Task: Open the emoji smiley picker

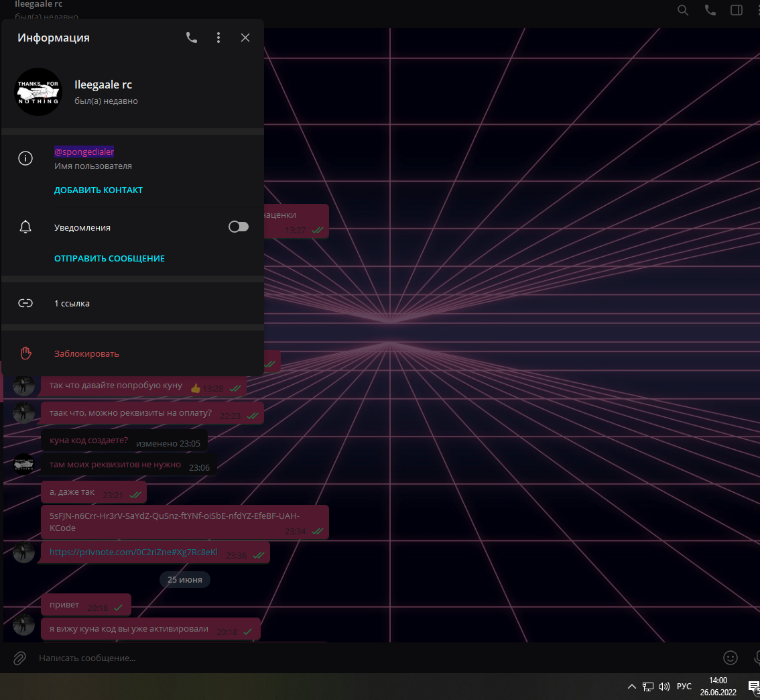Action: pos(731,657)
